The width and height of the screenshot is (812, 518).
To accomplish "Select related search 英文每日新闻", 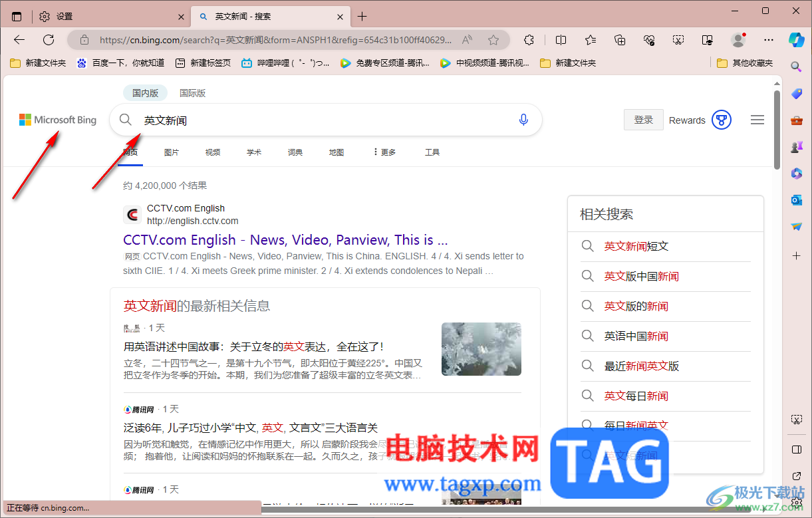I will [636, 396].
